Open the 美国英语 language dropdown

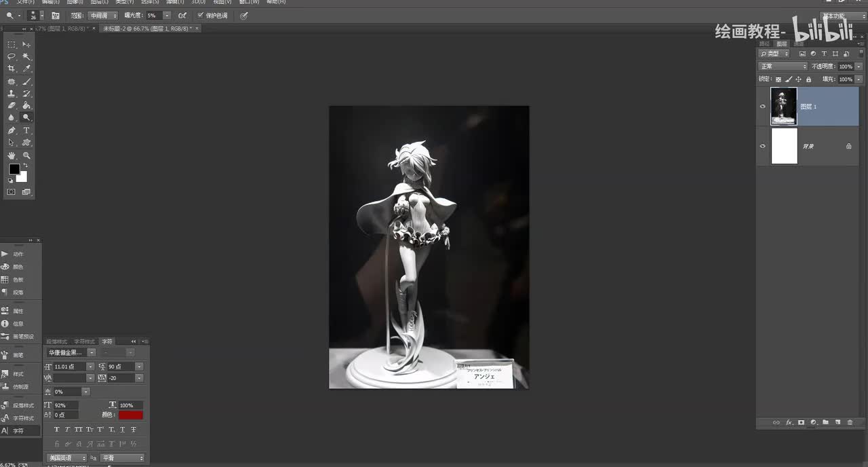click(x=66, y=458)
